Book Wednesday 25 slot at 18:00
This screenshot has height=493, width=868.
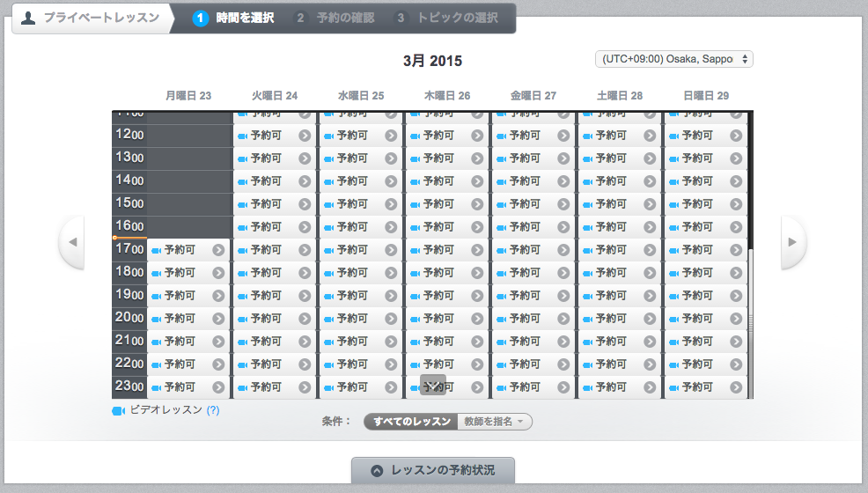pyautogui.click(x=361, y=273)
